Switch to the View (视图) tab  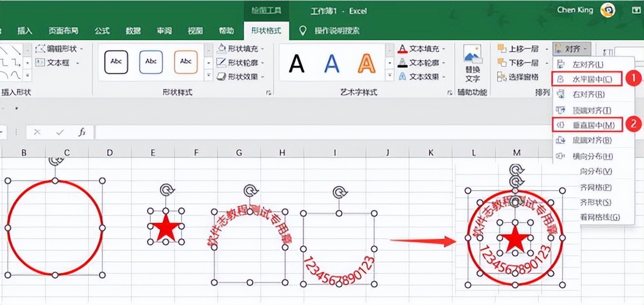195,31
